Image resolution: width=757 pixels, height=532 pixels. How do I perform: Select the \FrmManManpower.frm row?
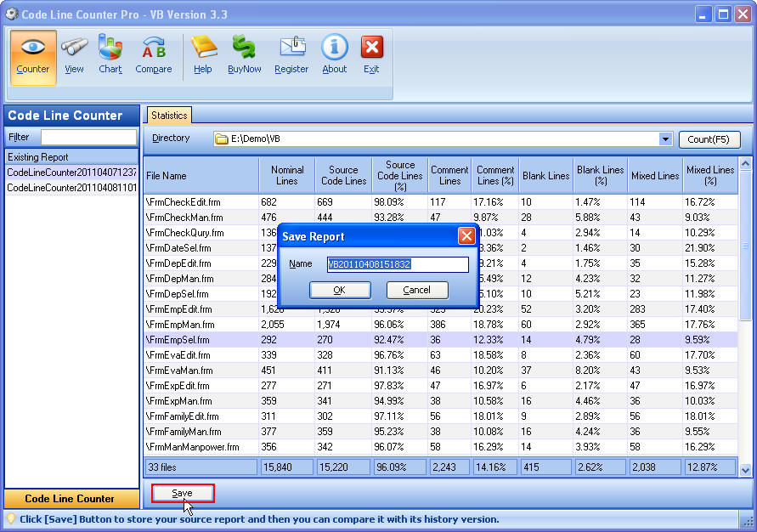pos(441,447)
